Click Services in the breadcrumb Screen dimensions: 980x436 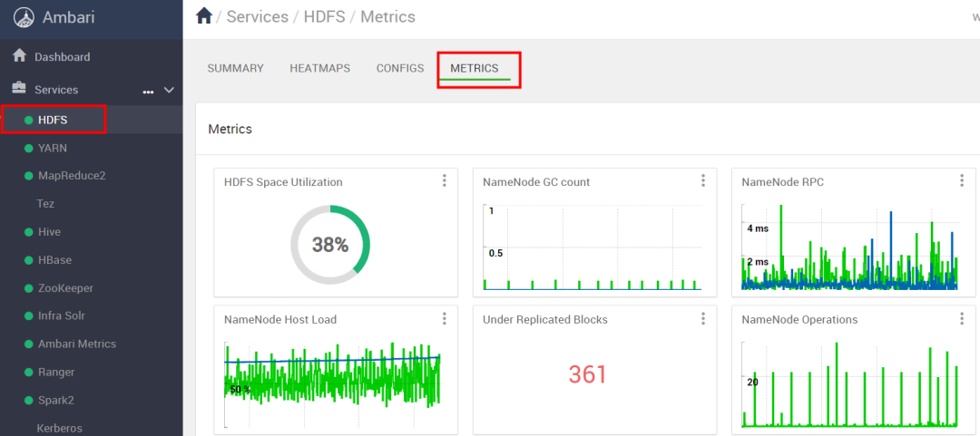point(258,17)
